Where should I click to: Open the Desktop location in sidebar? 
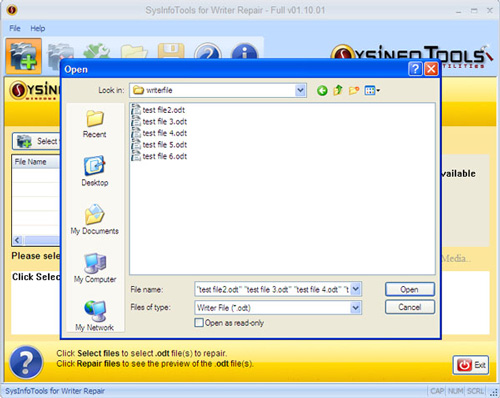click(95, 171)
